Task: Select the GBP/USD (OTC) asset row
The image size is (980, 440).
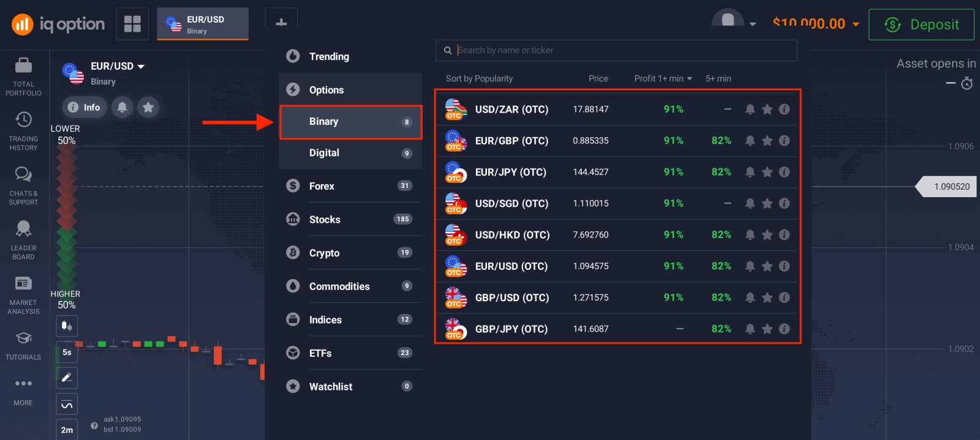Action: click(617, 297)
